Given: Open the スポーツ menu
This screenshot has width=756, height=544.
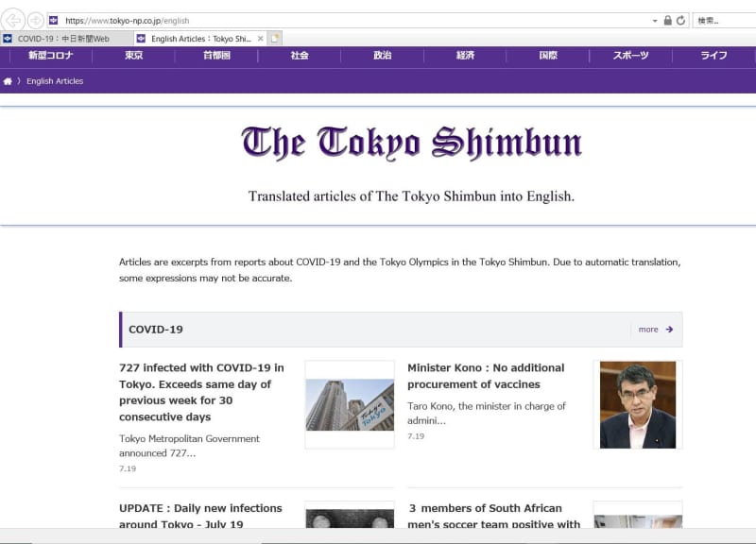Looking at the screenshot, I should (630, 56).
